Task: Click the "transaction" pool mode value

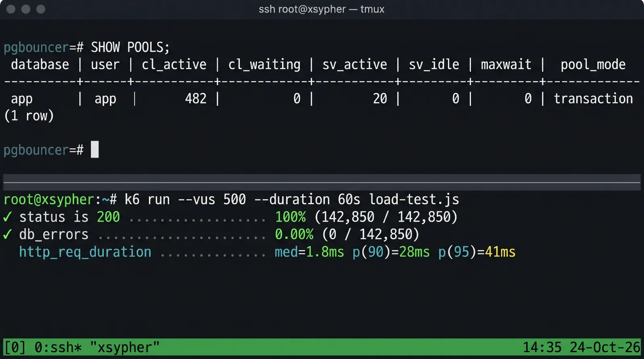Action: (593, 99)
